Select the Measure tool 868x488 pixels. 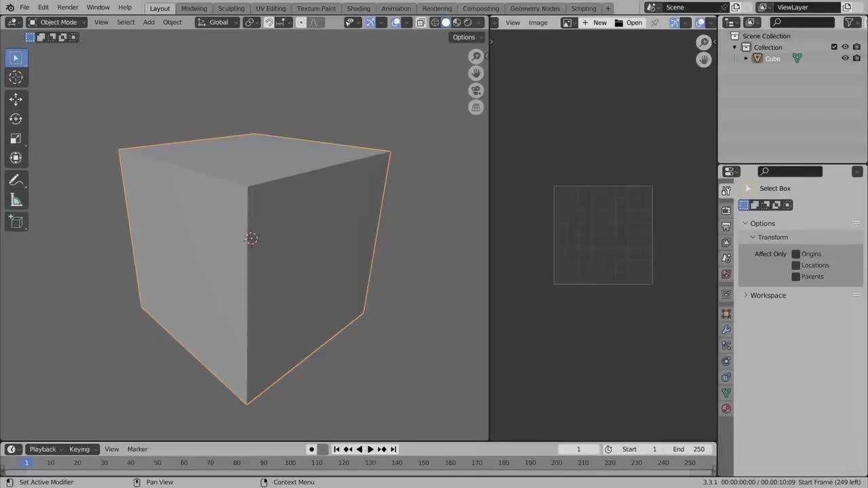[x=16, y=200]
